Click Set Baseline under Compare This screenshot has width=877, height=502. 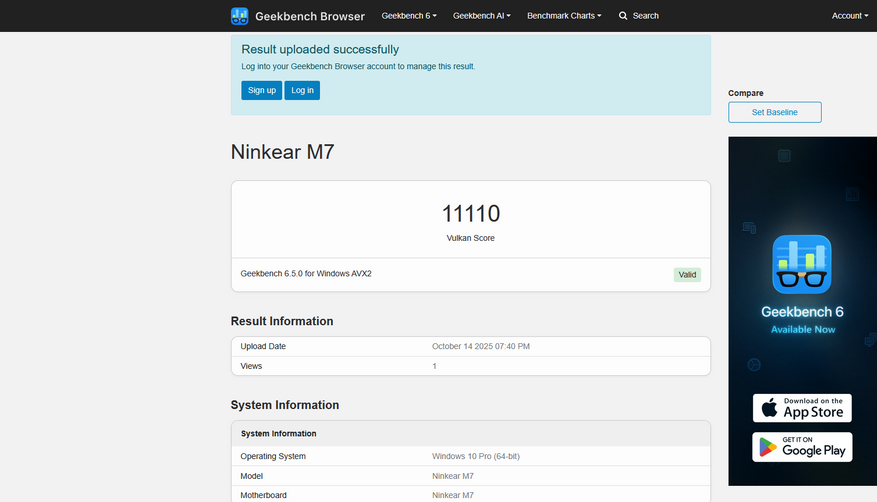(774, 112)
